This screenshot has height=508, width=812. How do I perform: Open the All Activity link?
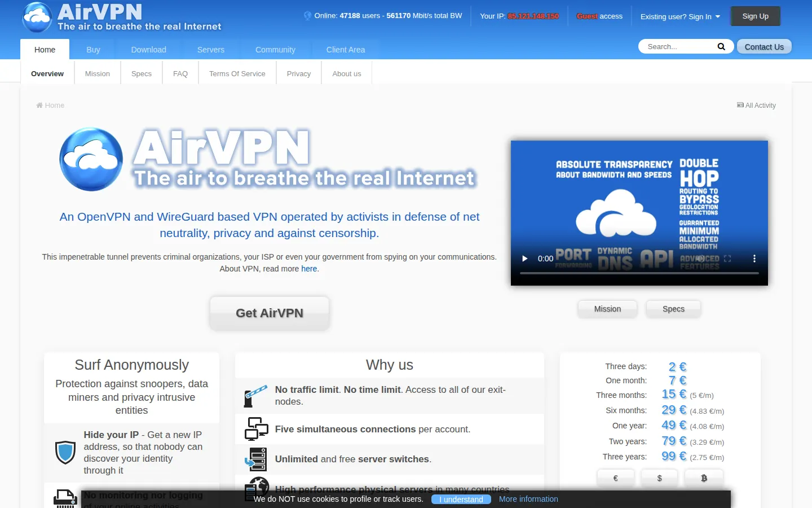[x=756, y=106]
